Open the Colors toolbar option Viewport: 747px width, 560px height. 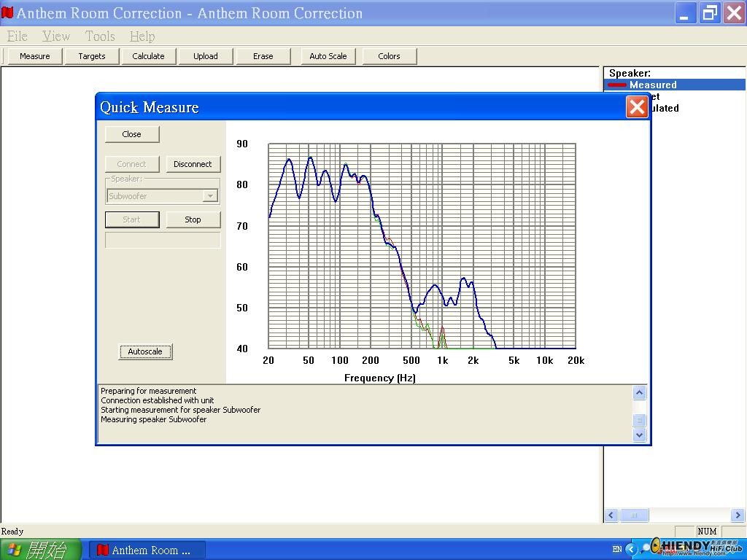coord(390,56)
